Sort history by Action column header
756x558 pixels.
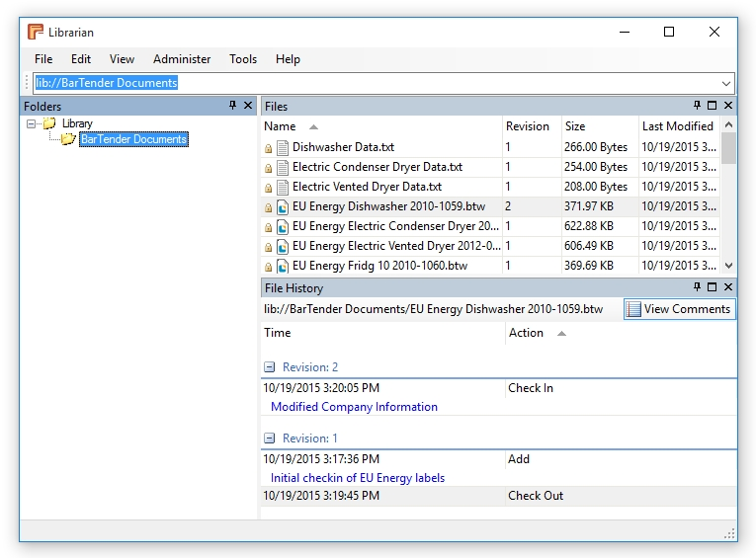click(621, 333)
